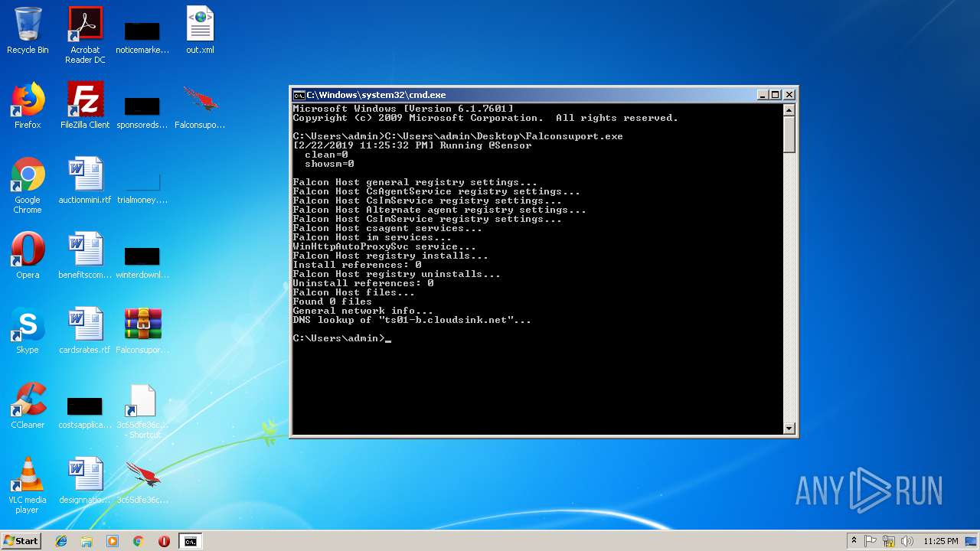Screen dimensions: 980x551
Task: Click "Uninstall references: 0" line
Action: 363,283
